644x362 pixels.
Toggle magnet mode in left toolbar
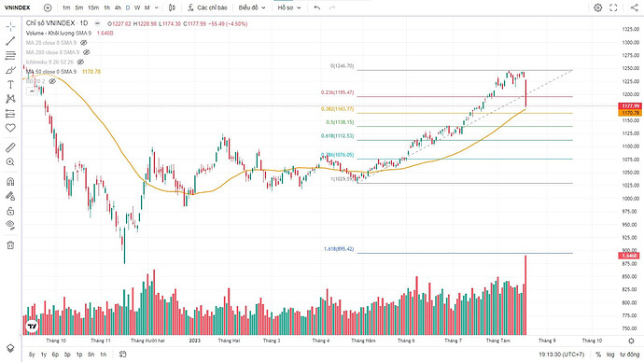pyautogui.click(x=10, y=181)
